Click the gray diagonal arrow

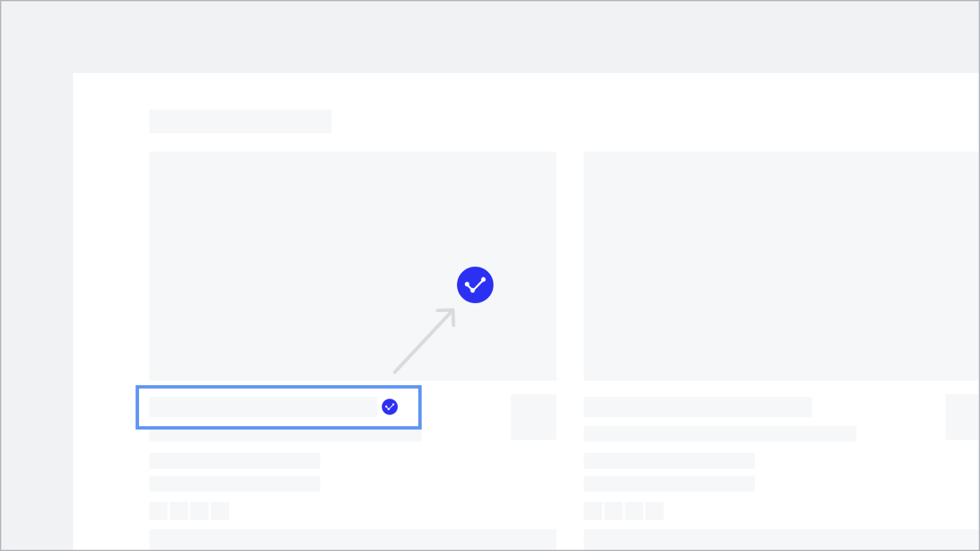click(424, 340)
